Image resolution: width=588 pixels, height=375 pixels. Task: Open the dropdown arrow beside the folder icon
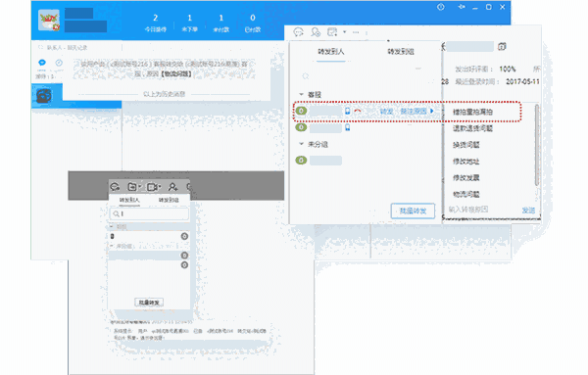[x=140, y=186]
